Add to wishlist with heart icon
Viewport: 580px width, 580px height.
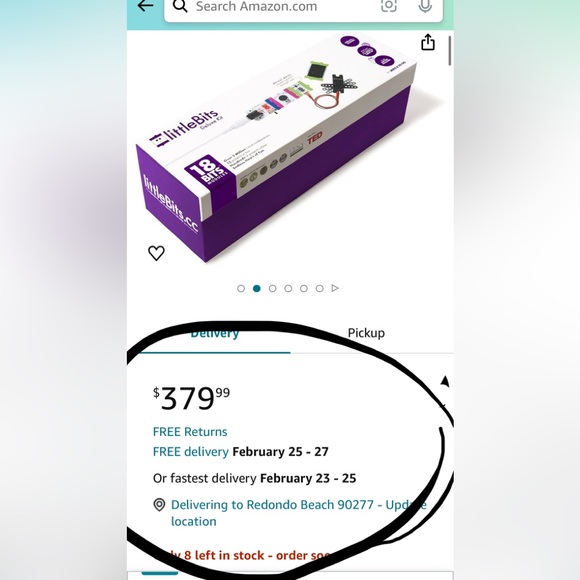pyautogui.click(x=156, y=253)
